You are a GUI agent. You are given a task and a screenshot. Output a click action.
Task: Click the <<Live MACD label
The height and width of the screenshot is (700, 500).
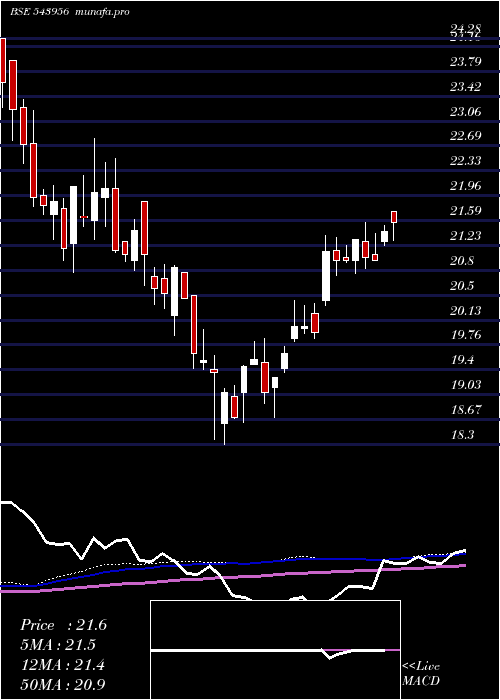[x=421, y=674]
